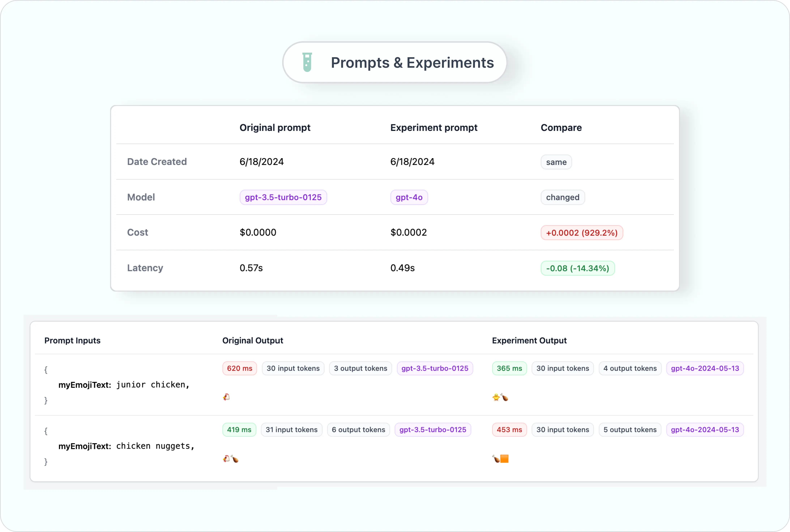
Task: Expand the junior chicken prompt input
Action: click(124, 384)
